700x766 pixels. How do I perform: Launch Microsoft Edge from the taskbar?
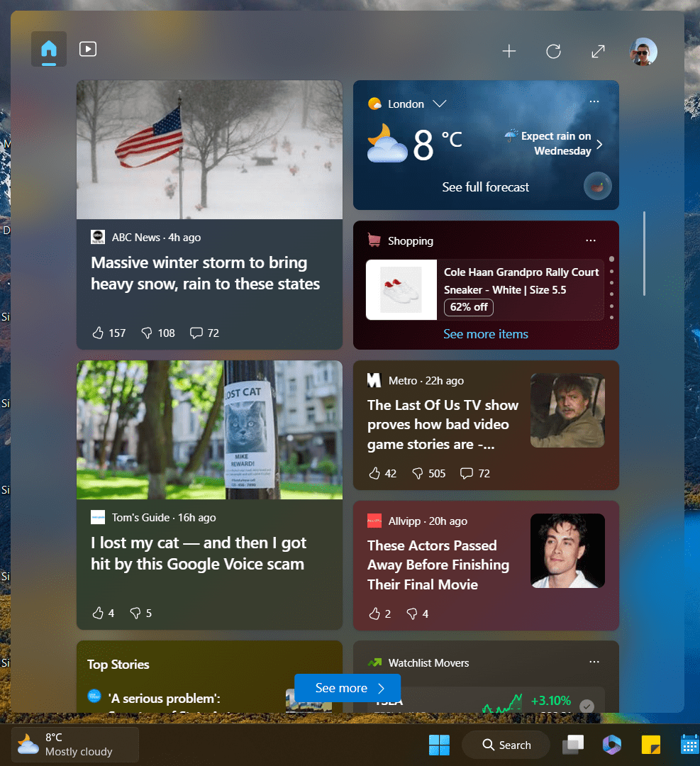tap(611, 745)
